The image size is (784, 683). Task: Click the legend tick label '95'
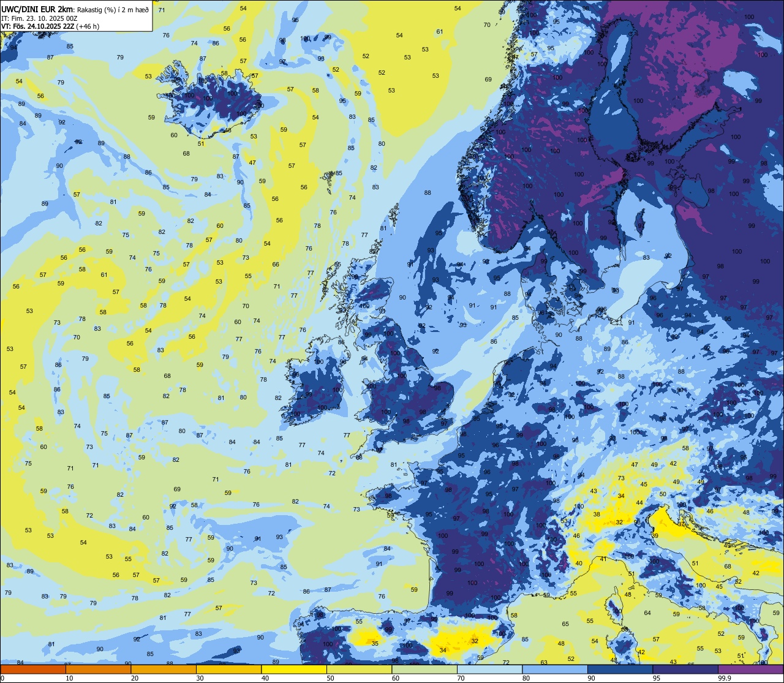pos(657,678)
